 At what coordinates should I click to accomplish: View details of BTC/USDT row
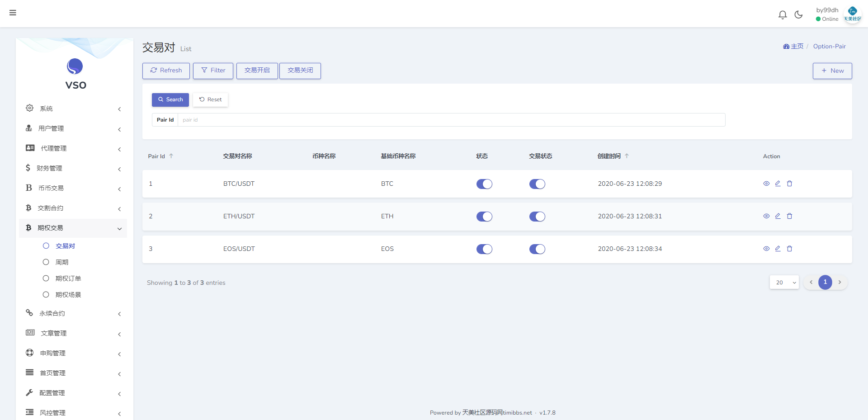[766, 184]
